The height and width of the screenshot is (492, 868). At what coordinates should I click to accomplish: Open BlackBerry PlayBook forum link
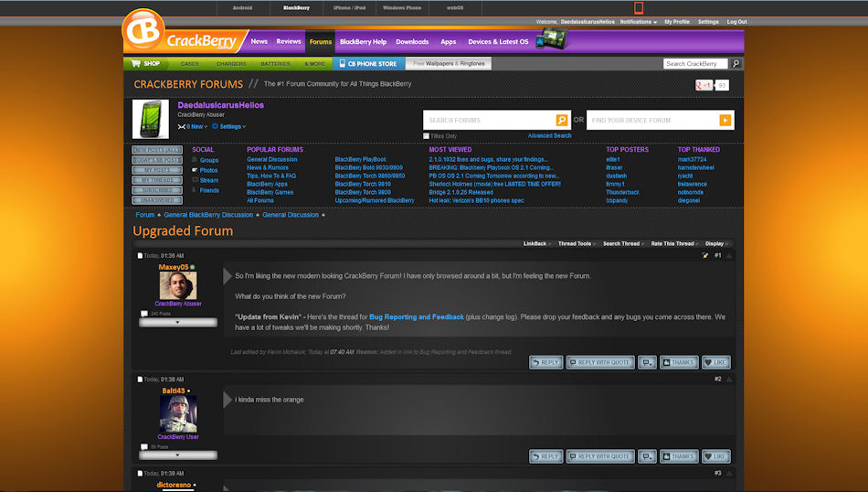pos(360,159)
